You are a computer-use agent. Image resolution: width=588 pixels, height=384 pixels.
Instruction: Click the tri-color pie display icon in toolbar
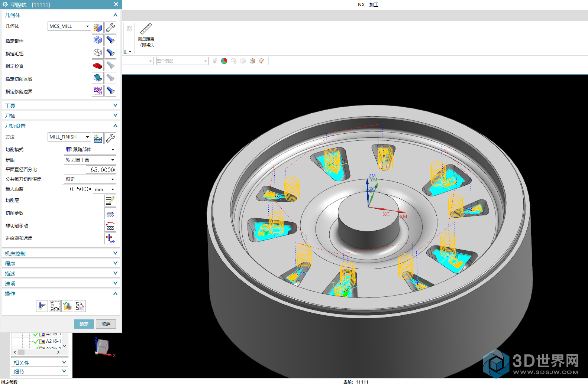[224, 61]
